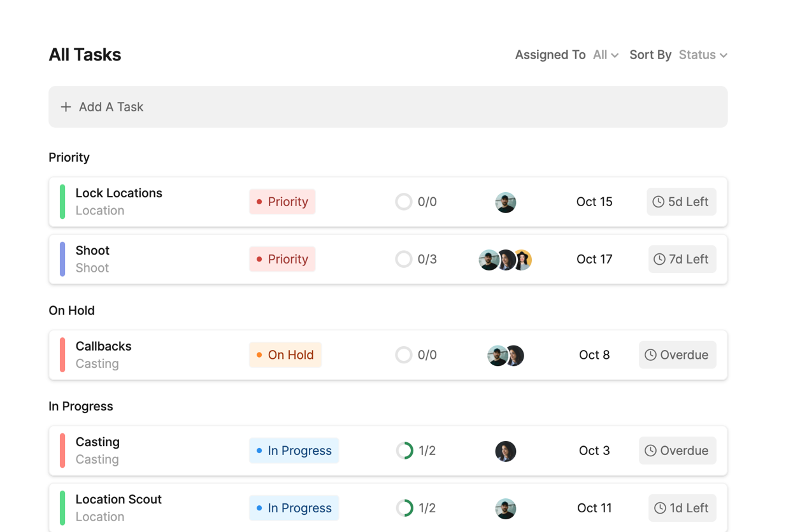The width and height of the screenshot is (786, 532).
Task: Open the On Hold status badge on Callbacks
Action: [285, 355]
